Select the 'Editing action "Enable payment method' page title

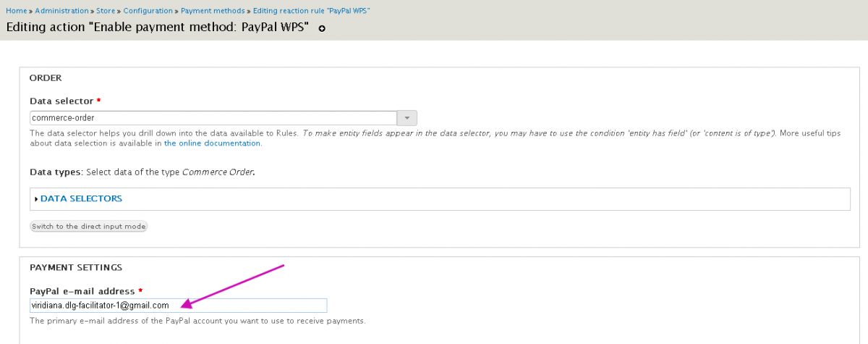[158, 28]
